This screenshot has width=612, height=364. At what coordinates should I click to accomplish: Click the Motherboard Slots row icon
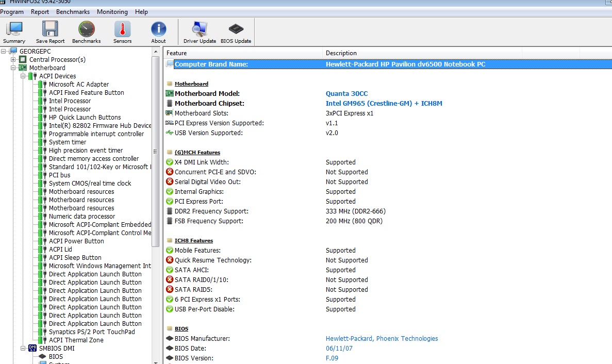click(170, 113)
